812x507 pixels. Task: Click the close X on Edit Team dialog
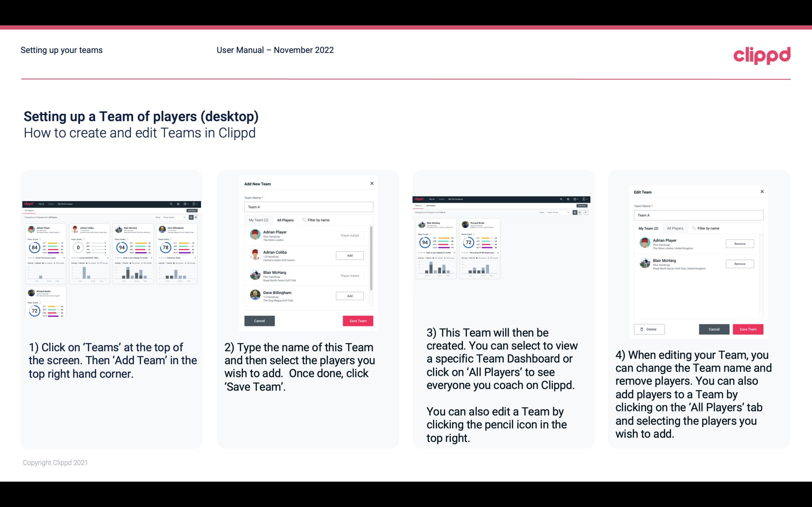tap(762, 192)
